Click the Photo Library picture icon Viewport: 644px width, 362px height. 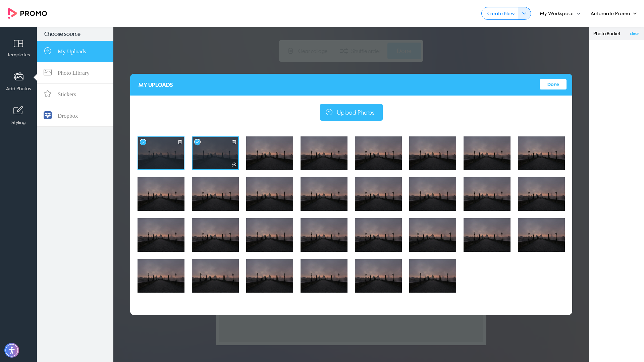tap(48, 72)
